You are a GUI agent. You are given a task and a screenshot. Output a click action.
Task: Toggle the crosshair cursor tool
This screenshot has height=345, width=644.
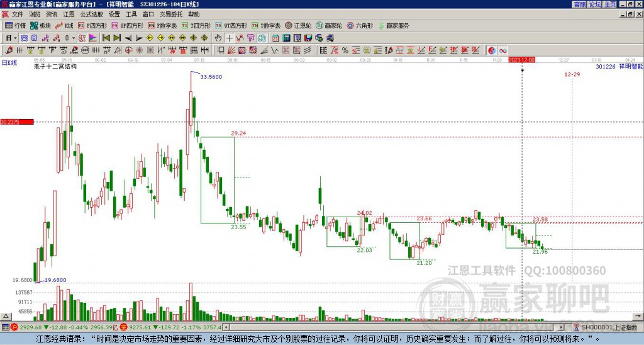[229, 38]
